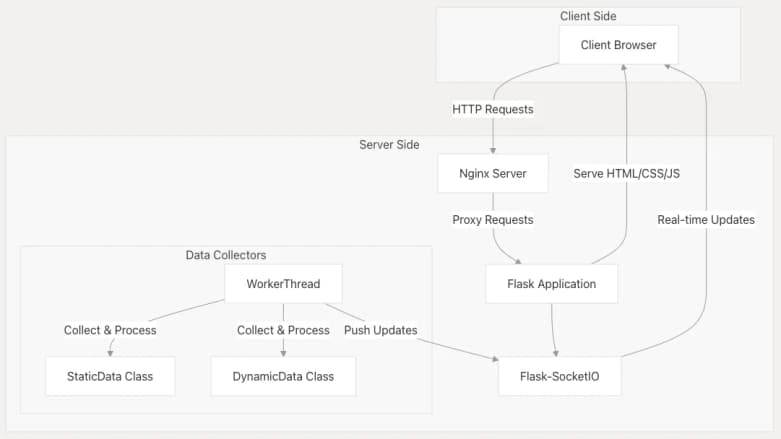Select the Proxy Requests edge label

493,219
